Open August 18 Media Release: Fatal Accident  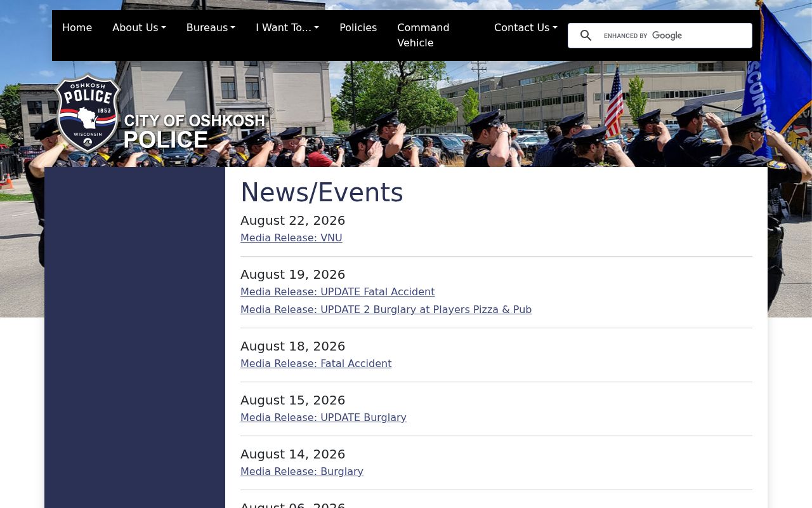tap(316, 364)
